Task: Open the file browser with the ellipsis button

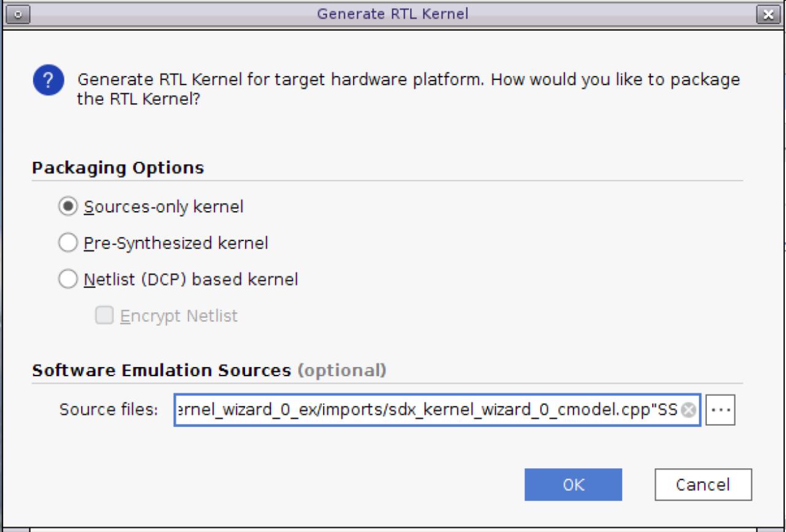Action: coord(720,410)
